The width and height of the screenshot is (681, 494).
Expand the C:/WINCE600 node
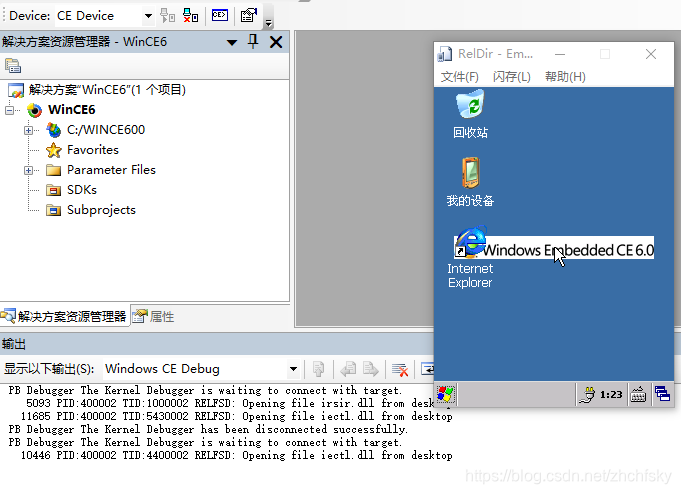28,130
